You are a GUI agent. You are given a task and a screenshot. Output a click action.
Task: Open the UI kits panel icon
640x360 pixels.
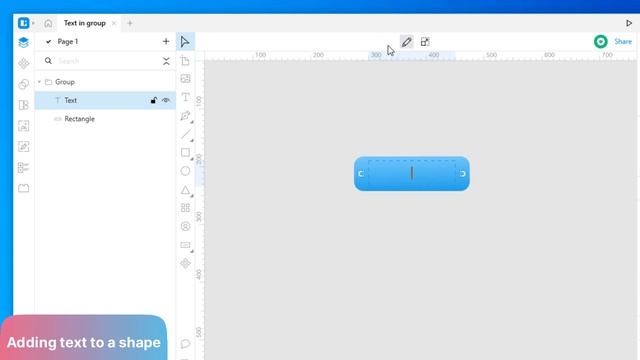24,105
